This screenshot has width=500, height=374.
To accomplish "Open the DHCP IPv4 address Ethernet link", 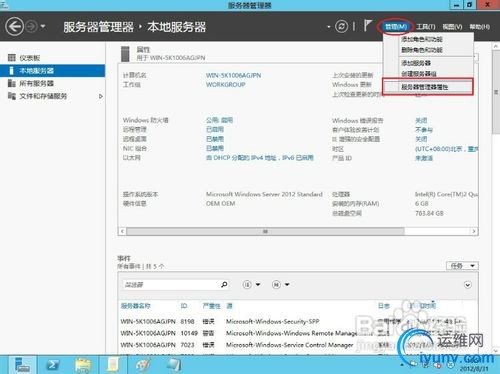I will [260, 158].
